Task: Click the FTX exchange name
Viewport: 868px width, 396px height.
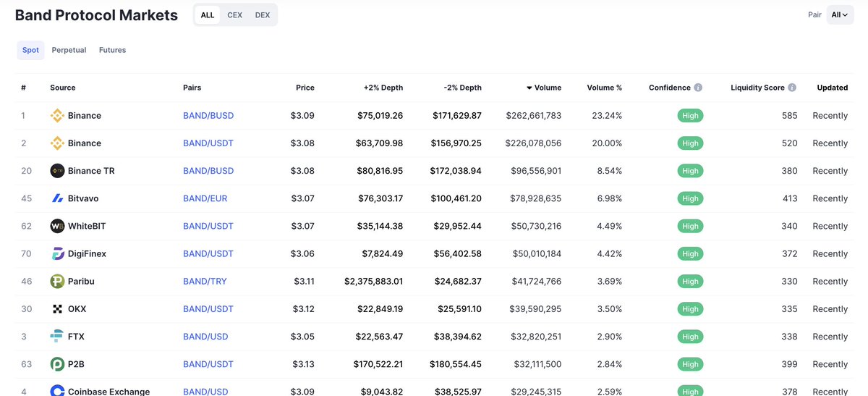Action: [x=76, y=337]
